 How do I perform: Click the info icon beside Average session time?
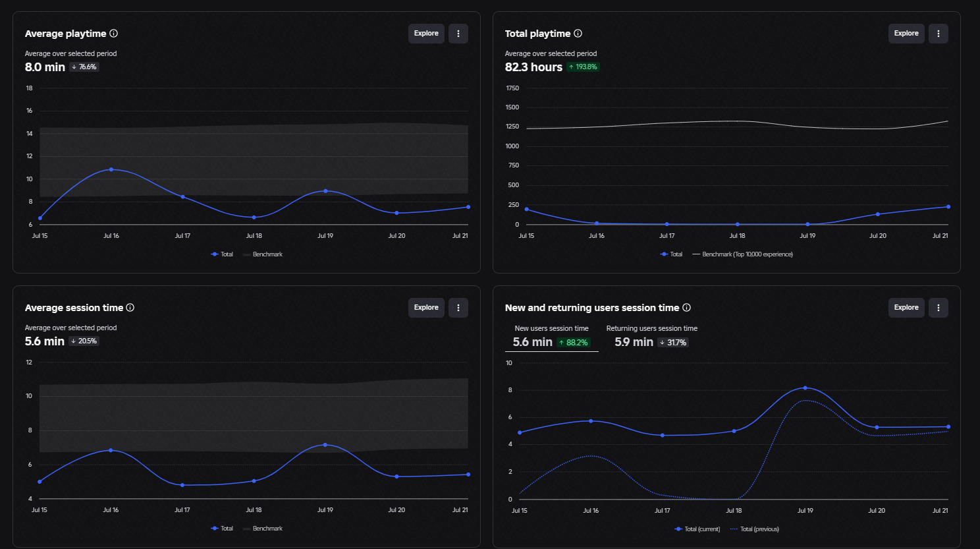pyautogui.click(x=130, y=308)
